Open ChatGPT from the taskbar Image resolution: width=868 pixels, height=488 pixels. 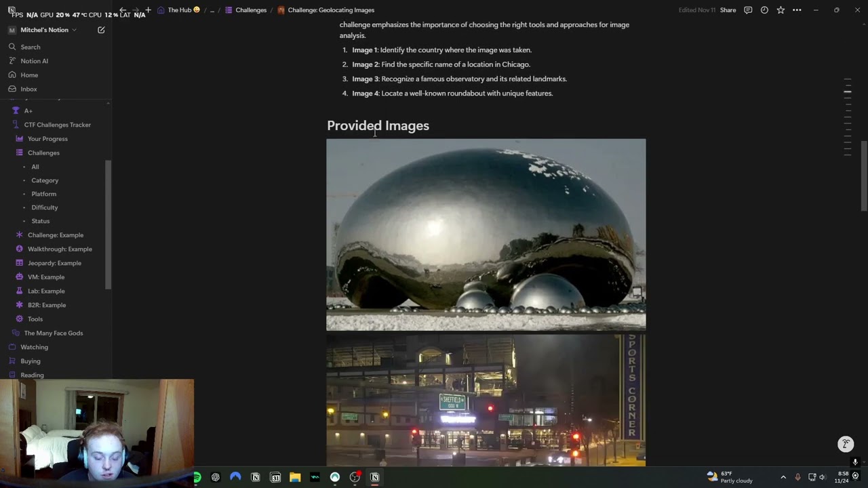(216, 477)
